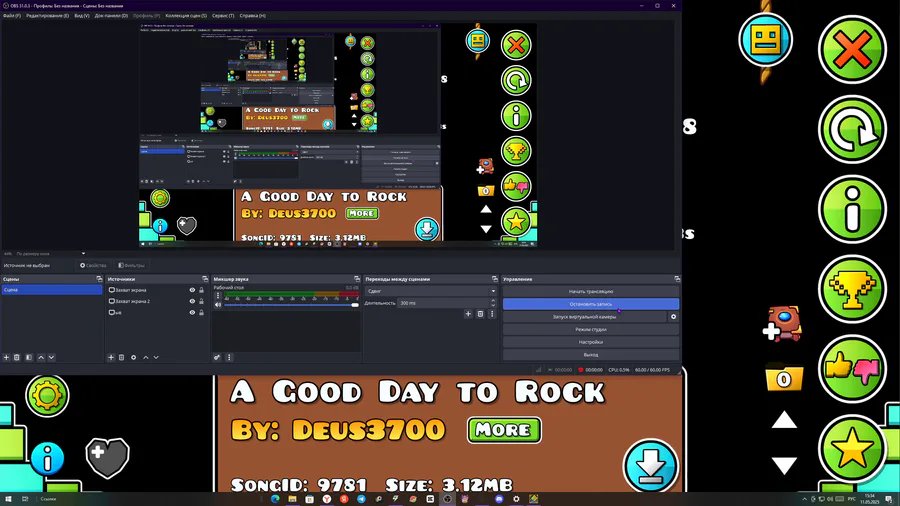
Task: Add a new source in Источники panel
Action: 111,357
